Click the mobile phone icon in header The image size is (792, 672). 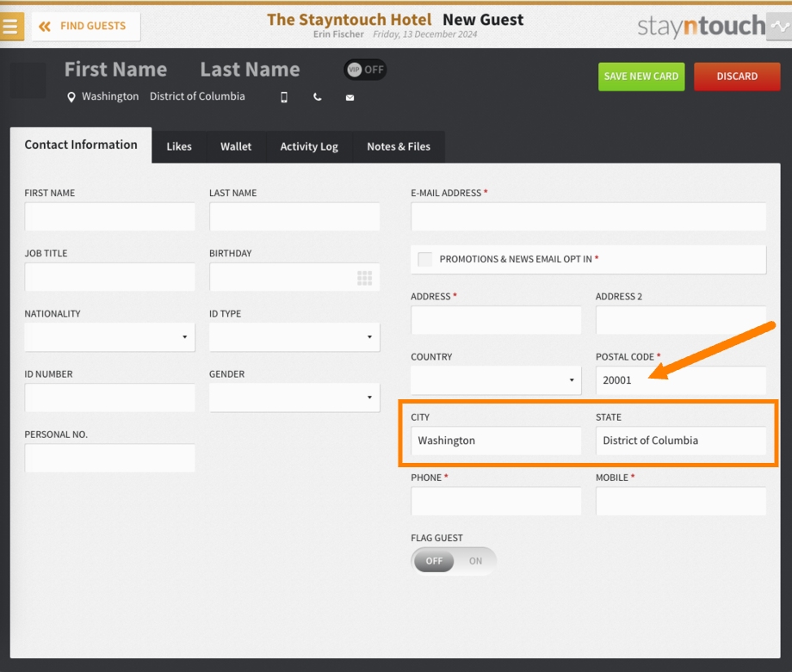(x=284, y=97)
